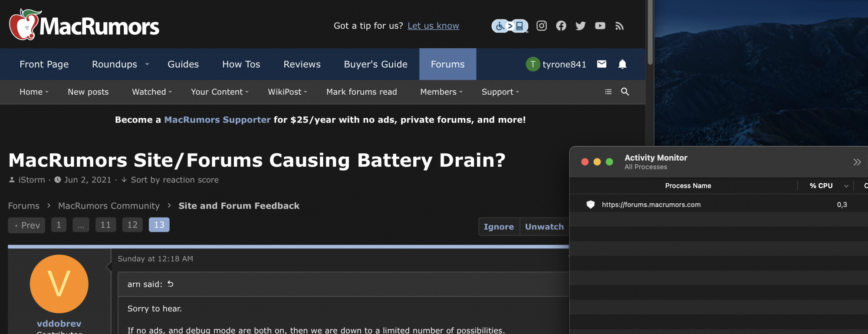Screen dimensions: 868x334
Task: Open vddobrev username link
Action: click(x=59, y=324)
